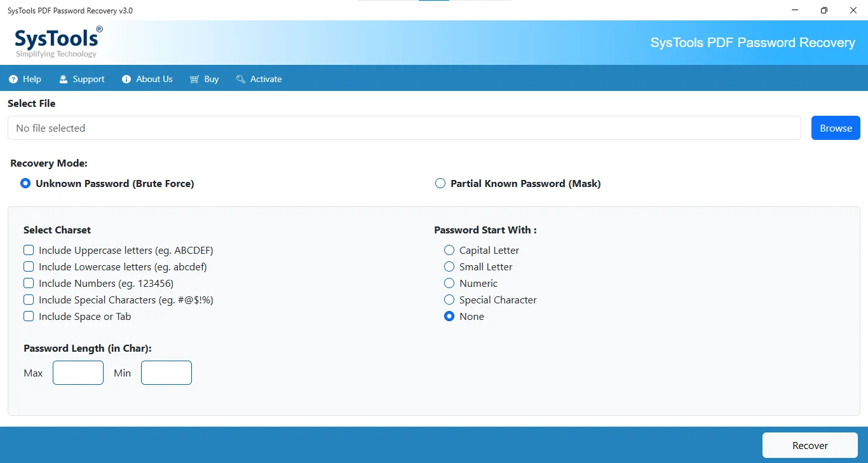Click the "Password Length (in Char):" label
Viewport: 868px width, 463px height.
[88, 348]
